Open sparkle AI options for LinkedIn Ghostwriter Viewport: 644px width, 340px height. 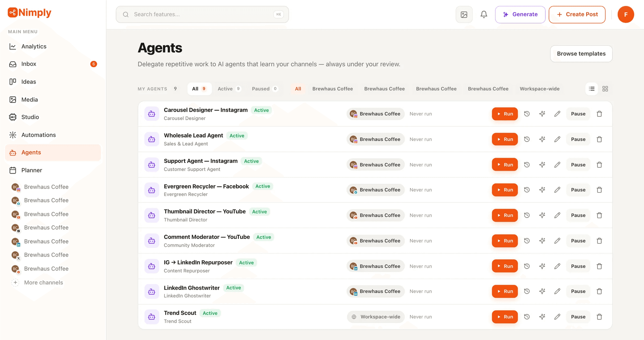click(542, 291)
